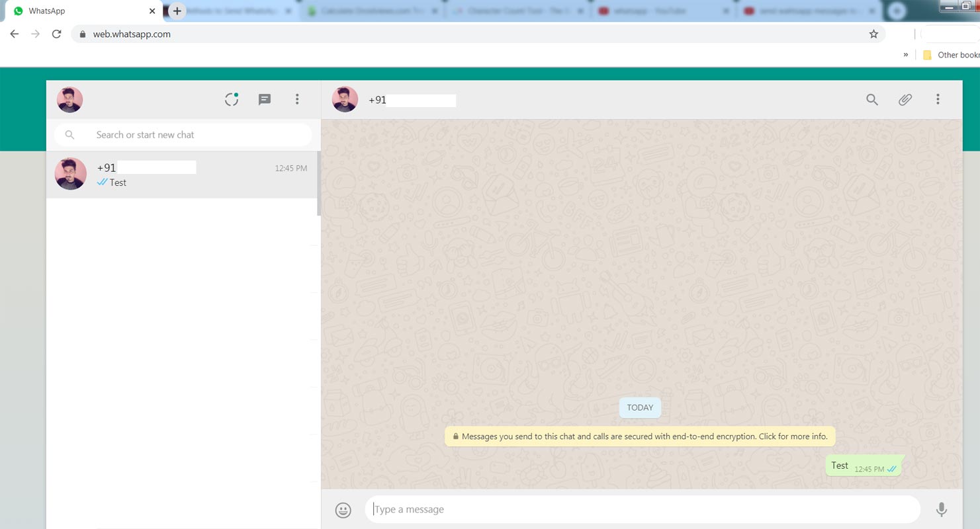Click the sent Test message bubble
The image size is (980, 529).
tap(864, 466)
